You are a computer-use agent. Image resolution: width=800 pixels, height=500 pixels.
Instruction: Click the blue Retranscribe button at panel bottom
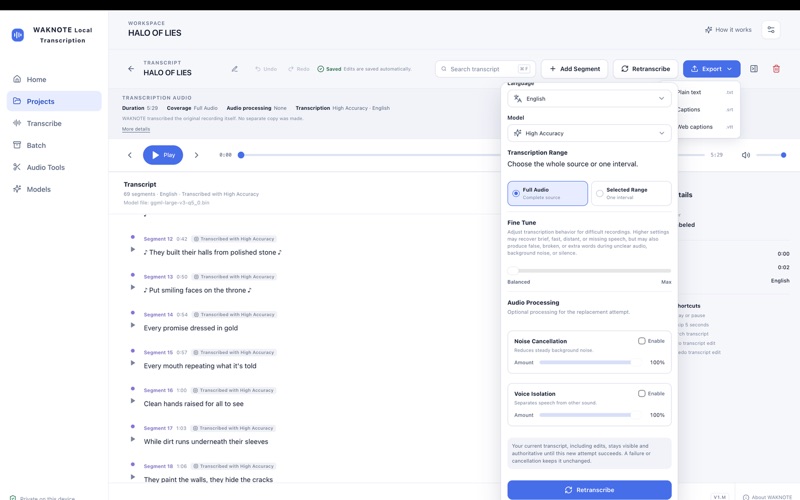(589, 490)
